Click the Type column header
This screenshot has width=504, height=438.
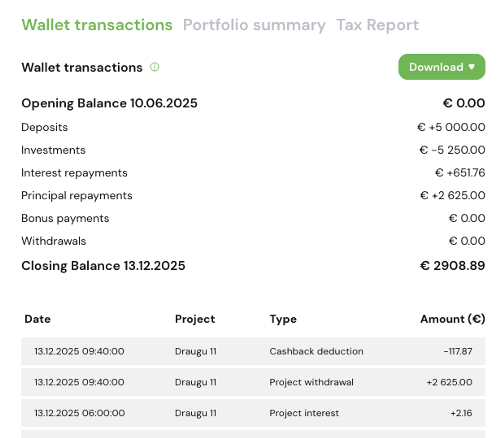point(283,319)
